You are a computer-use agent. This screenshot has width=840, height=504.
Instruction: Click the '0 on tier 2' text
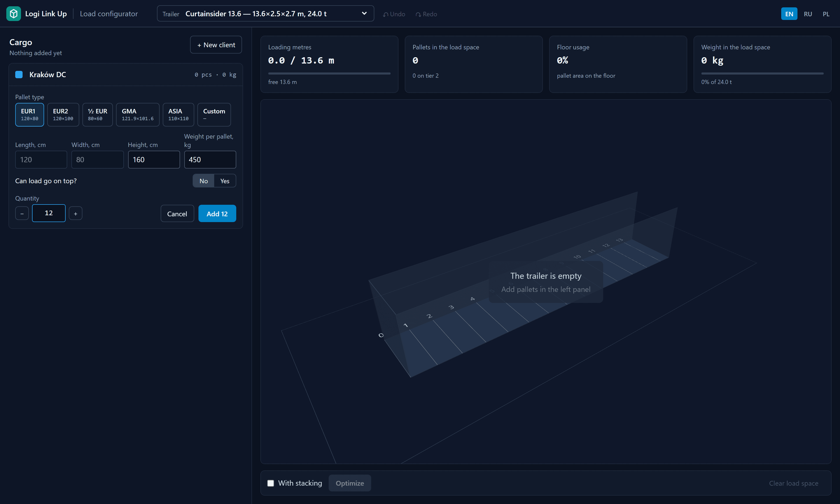pos(426,76)
